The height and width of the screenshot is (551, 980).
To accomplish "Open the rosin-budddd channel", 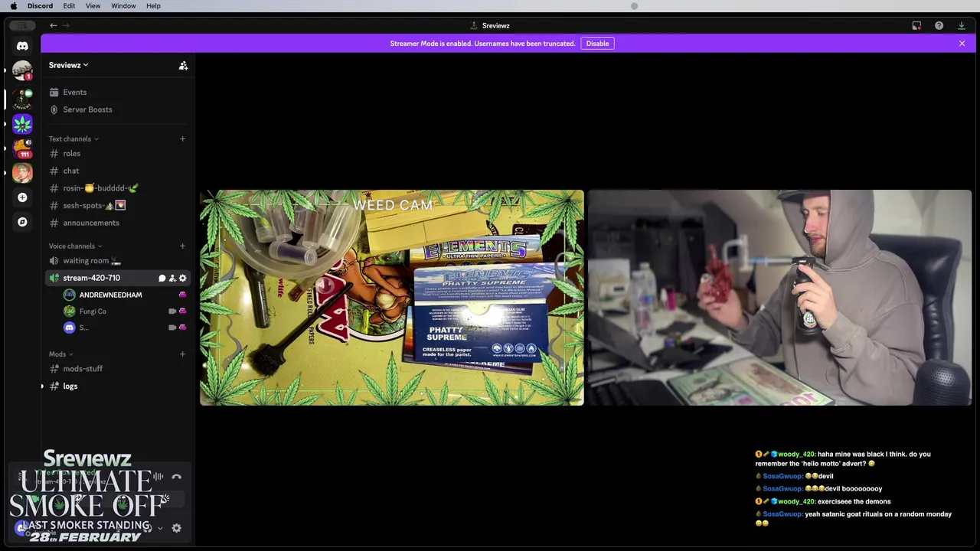I will click(x=116, y=187).
